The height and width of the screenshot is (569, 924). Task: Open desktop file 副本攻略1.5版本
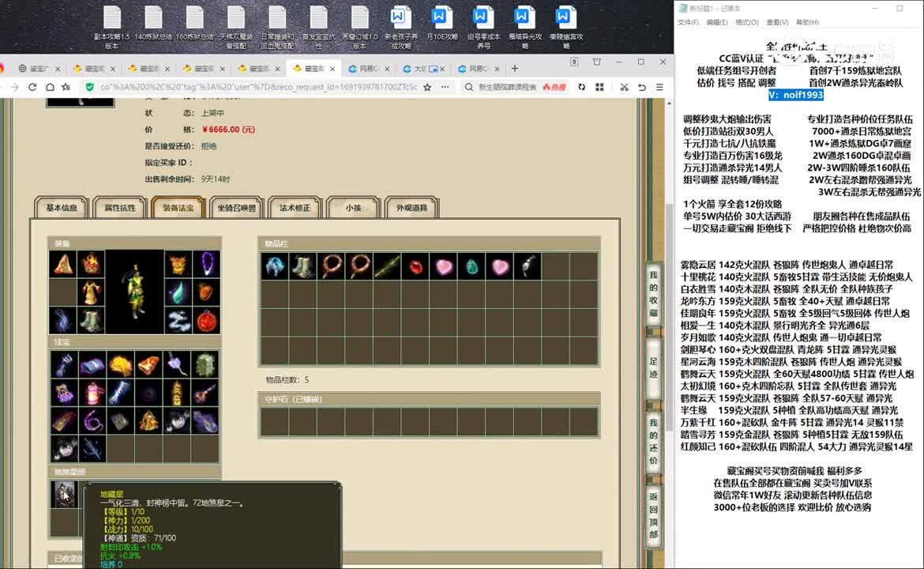[112, 28]
